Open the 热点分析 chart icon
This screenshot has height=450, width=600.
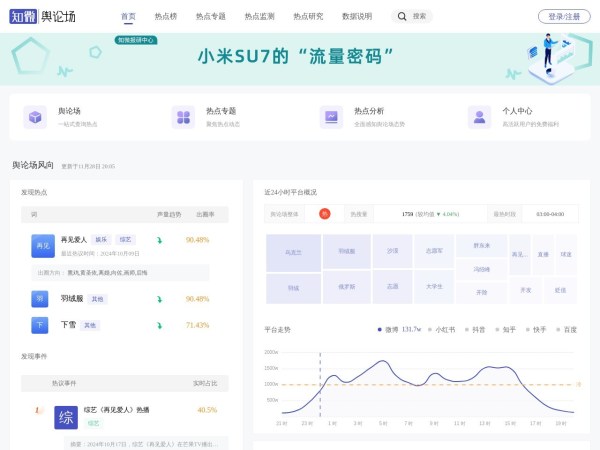click(331, 117)
